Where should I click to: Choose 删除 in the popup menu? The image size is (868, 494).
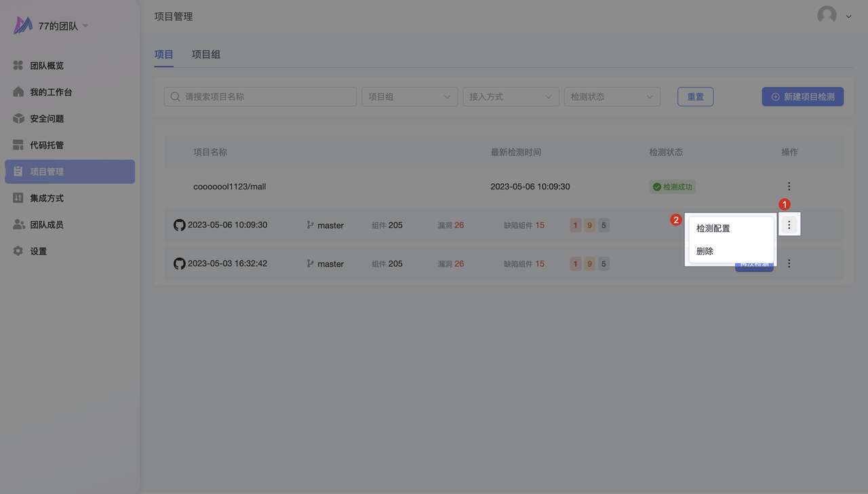(x=705, y=251)
